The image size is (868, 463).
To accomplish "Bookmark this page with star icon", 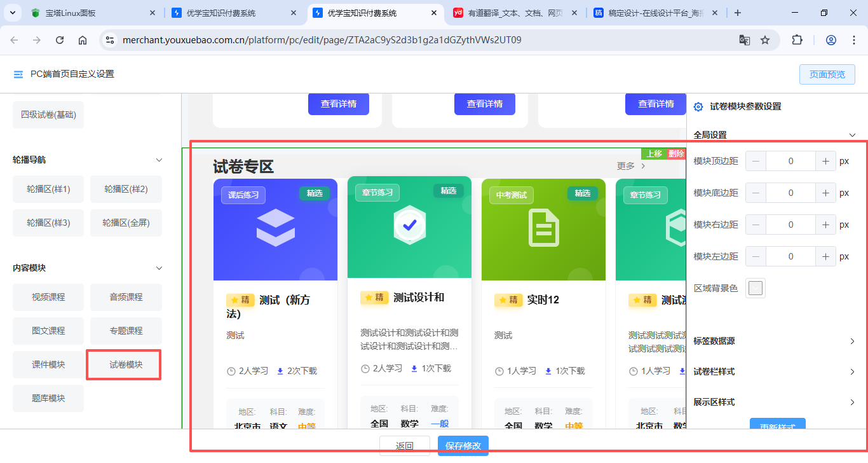I will tap(765, 40).
